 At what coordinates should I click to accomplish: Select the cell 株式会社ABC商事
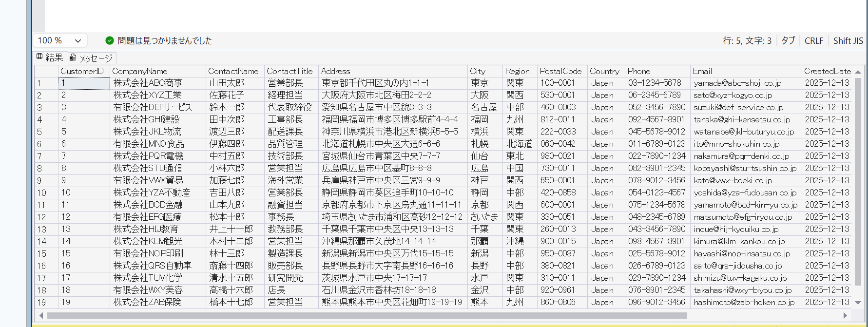pyautogui.click(x=158, y=83)
